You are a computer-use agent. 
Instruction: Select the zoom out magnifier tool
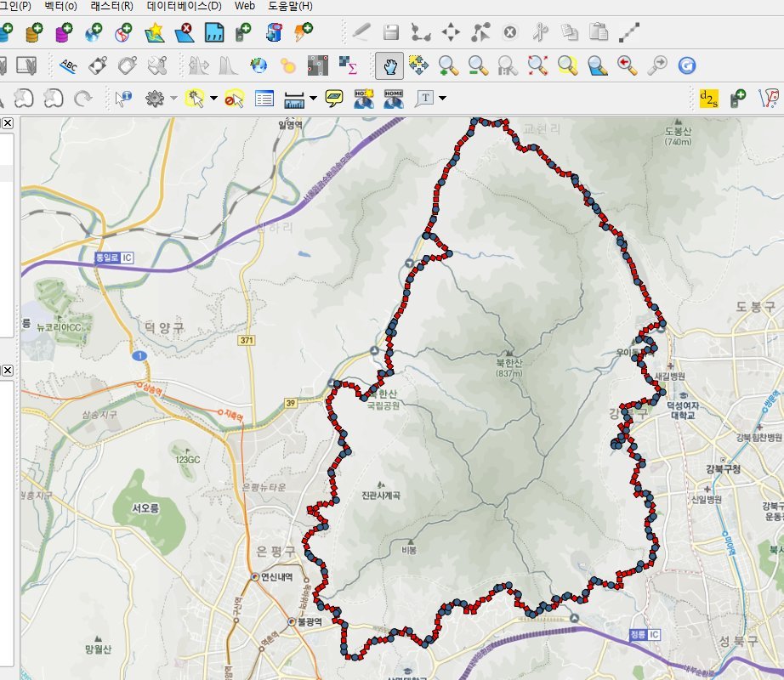tap(478, 65)
